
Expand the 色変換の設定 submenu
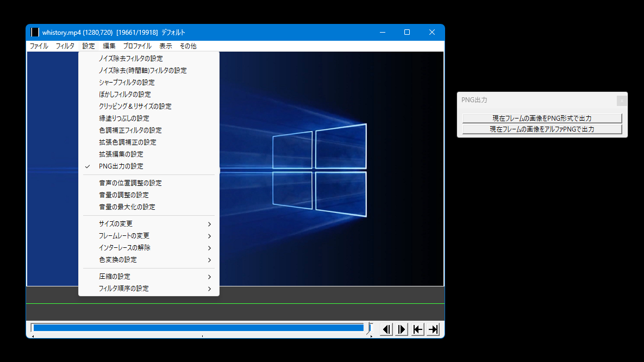(149, 260)
